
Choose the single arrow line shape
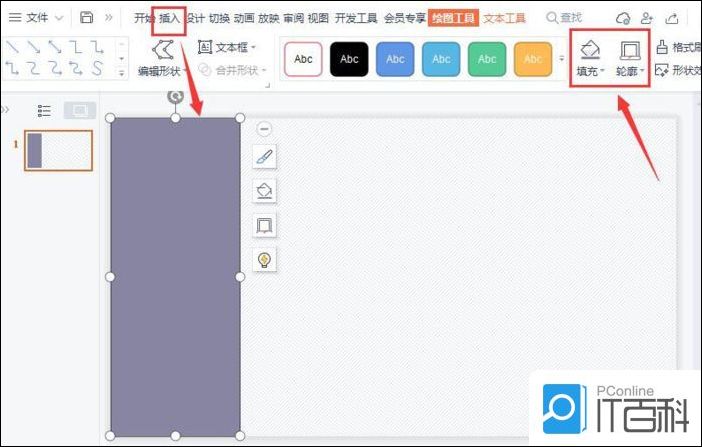point(34,47)
